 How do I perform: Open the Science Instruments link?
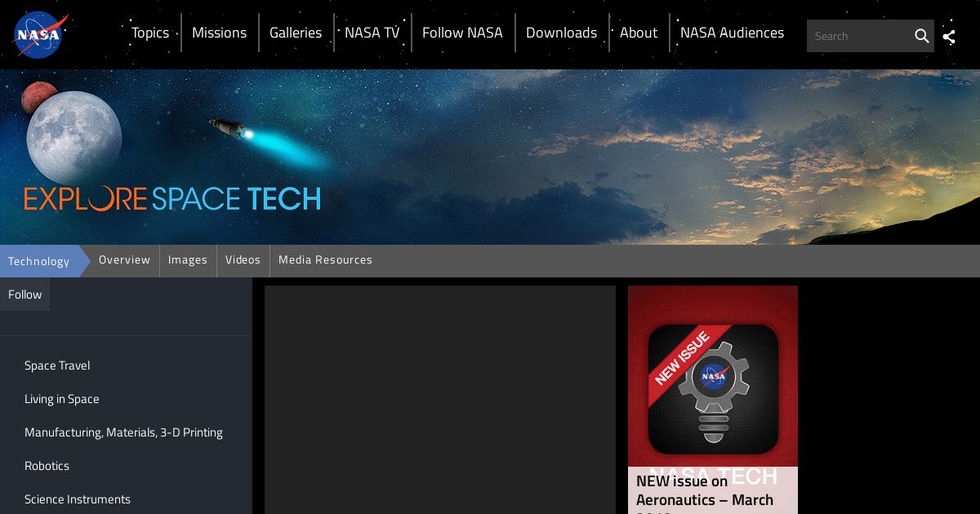[x=78, y=499]
